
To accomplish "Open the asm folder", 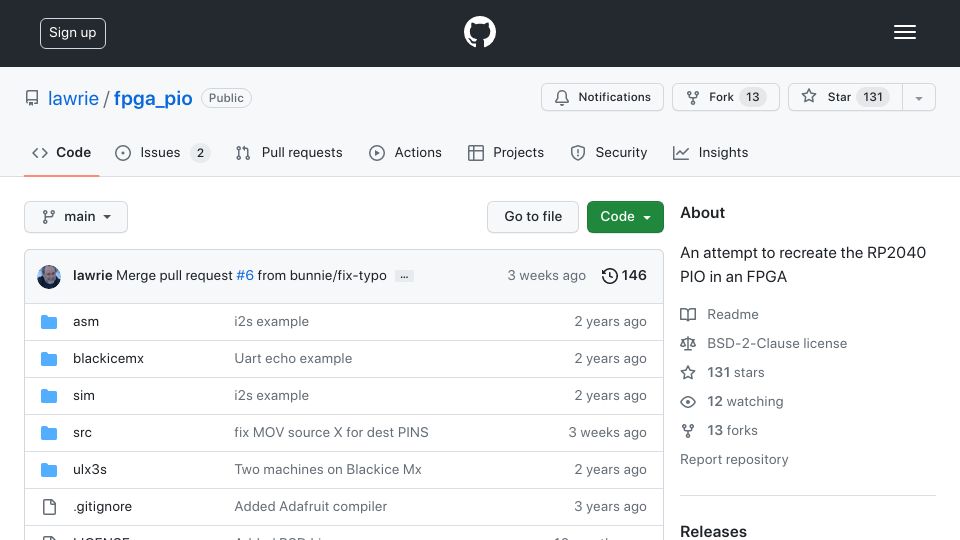I will pyautogui.click(x=86, y=321).
